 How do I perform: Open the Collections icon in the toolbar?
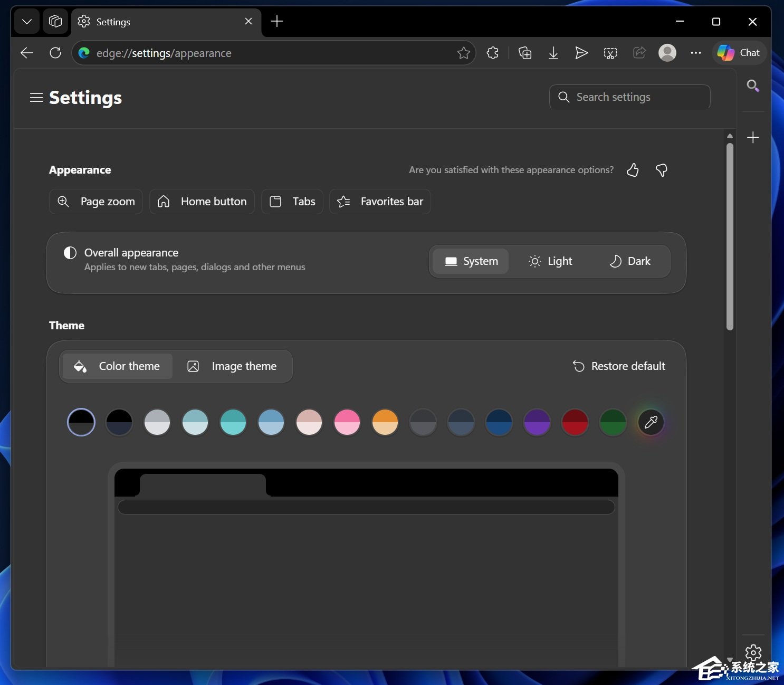pyautogui.click(x=525, y=53)
